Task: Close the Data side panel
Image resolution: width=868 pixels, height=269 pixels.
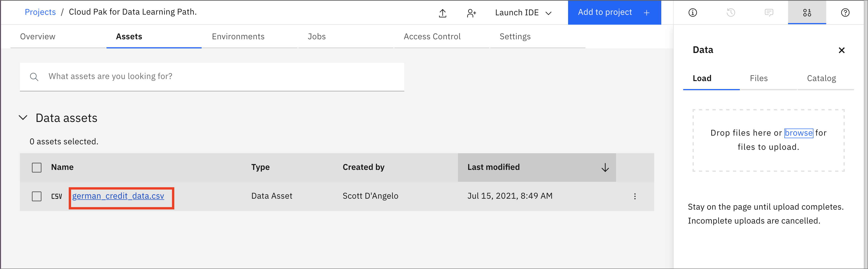Action: (841, 50)
